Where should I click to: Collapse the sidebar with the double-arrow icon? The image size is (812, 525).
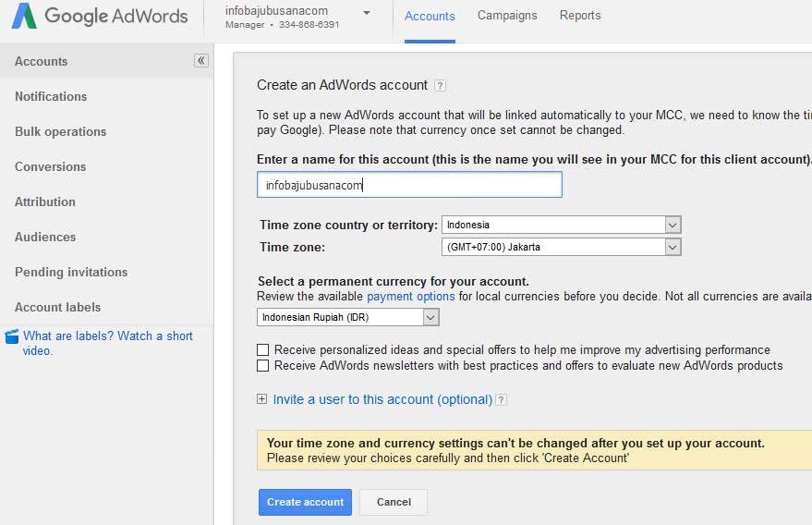201,61
